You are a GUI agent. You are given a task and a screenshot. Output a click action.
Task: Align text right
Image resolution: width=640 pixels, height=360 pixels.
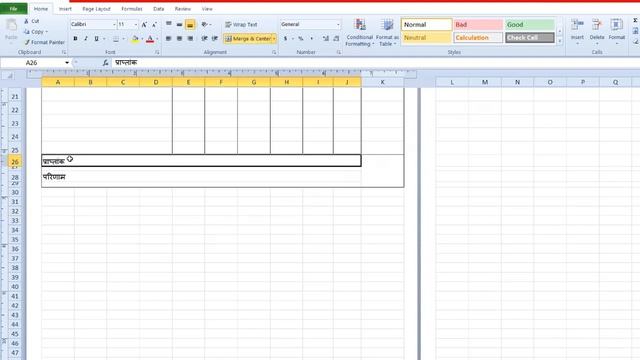pyautogui.click(x=190, y=38)
